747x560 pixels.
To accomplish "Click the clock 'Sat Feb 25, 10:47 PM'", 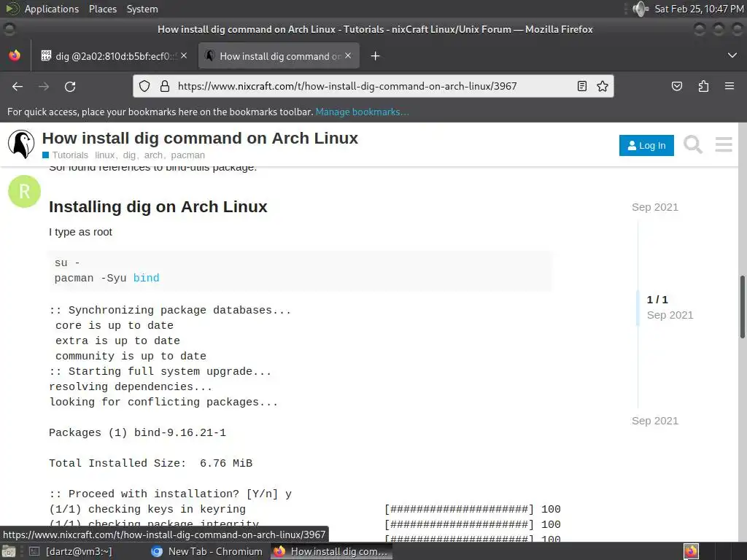I will pos(699,9).
